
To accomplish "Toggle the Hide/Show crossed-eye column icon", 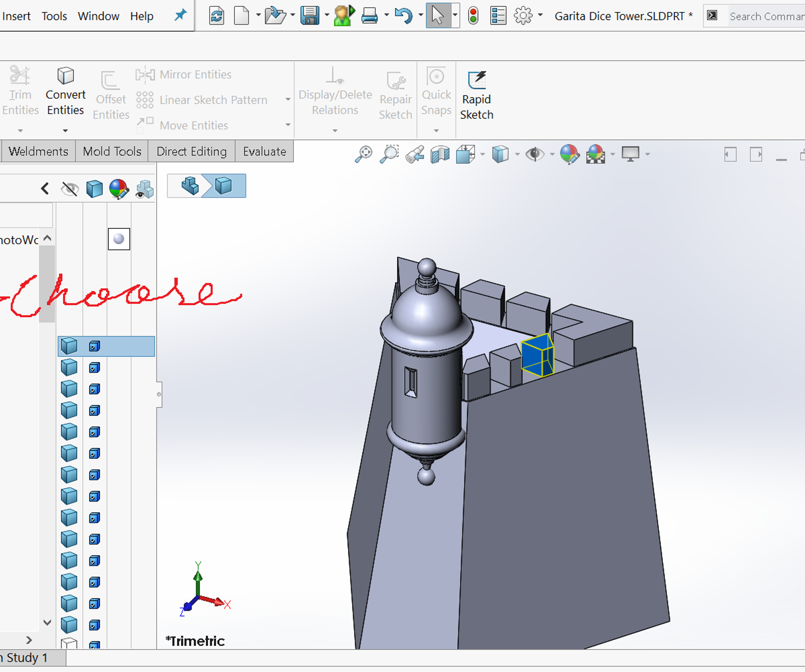I will tap(70, 189).
